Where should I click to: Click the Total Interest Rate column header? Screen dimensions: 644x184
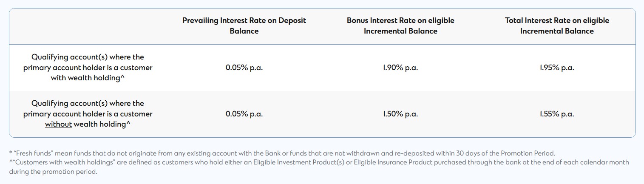(557, 25)
